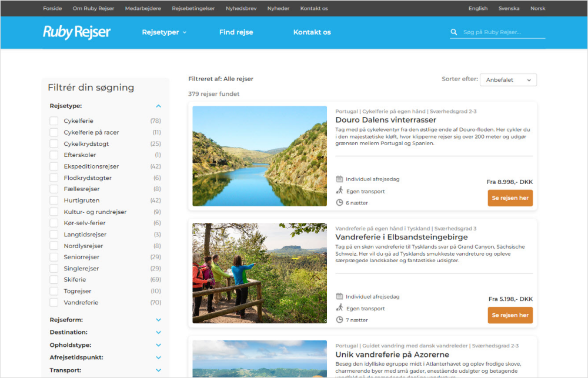Click 'Filtreret af: Alle rejser' text
588x378 pixels.
coord(220,79)
